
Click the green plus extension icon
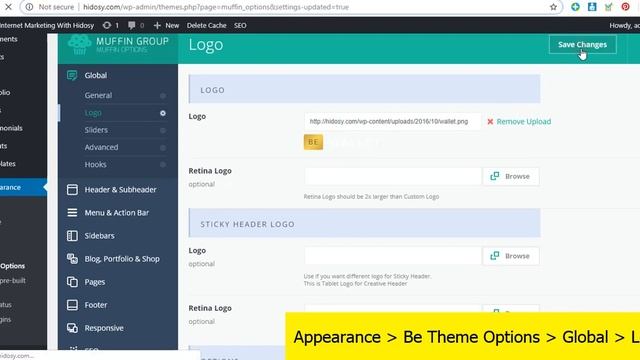(x=576, y=7)
